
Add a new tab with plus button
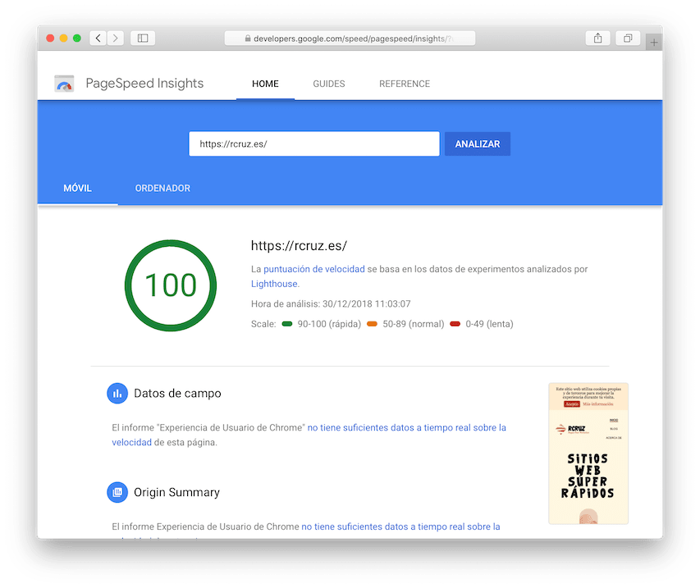653,43
